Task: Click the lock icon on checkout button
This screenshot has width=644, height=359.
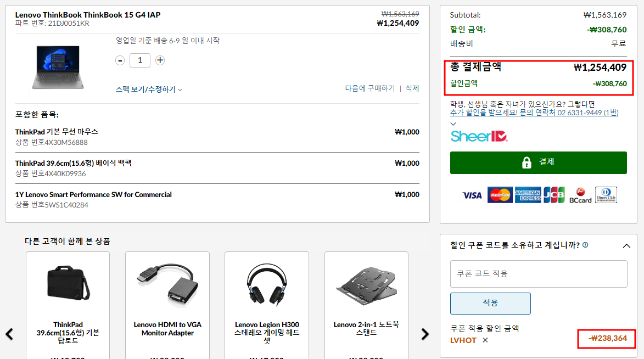Action: coord(527,162)
